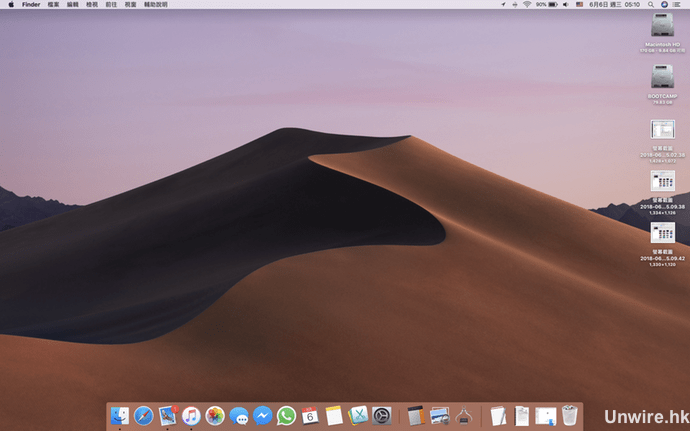This screenshot has height=431, width=690.
Task: Launch Facebook Messenger from the Dock
Action: click(263, 416)
